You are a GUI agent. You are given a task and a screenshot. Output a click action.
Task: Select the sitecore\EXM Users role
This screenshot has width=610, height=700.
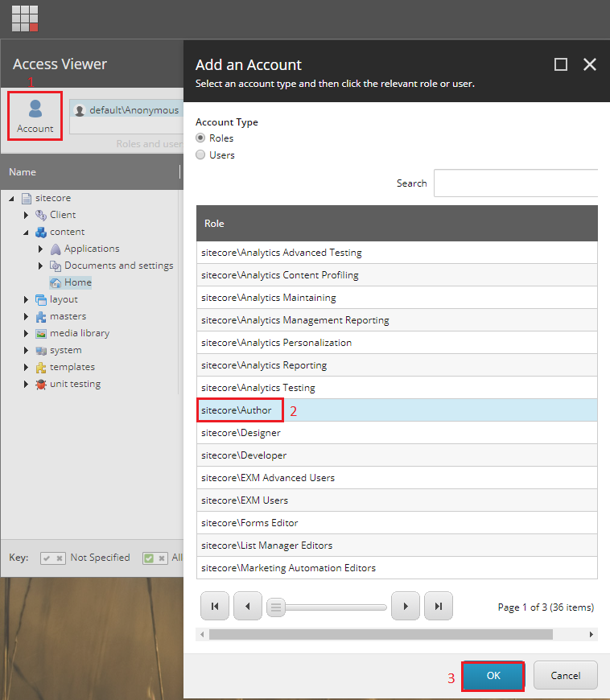(x=397, y=500)
